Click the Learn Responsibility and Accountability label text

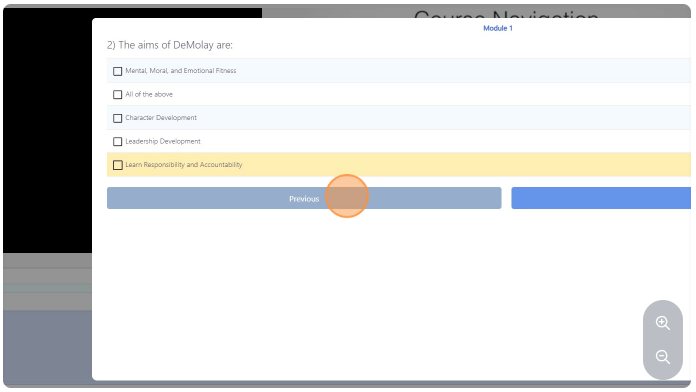point(184,165)
